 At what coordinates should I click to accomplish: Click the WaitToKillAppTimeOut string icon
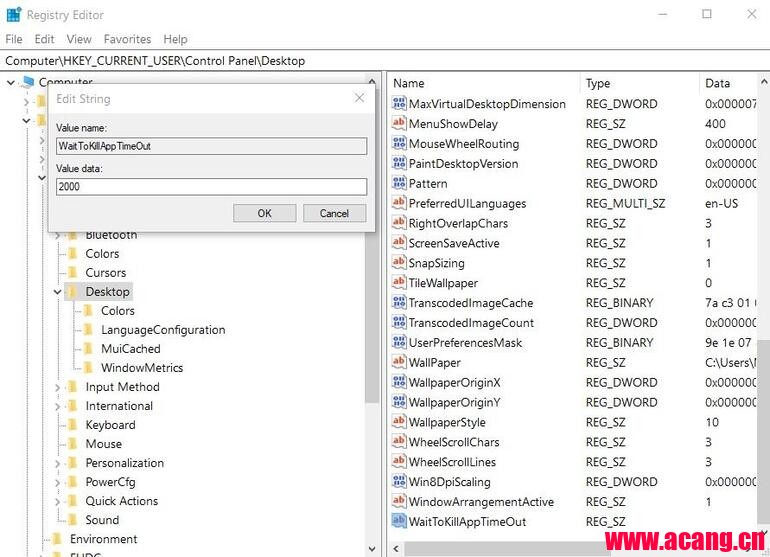399,521
